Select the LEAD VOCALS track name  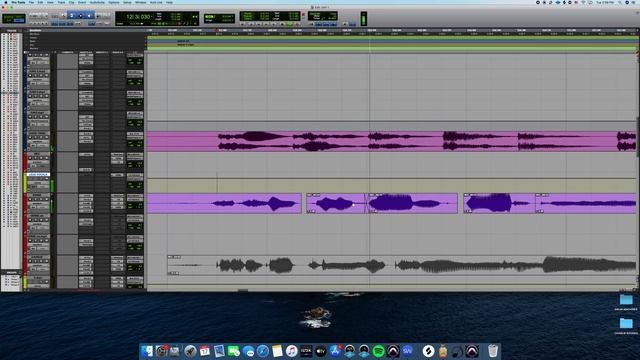tap(38, 175)
